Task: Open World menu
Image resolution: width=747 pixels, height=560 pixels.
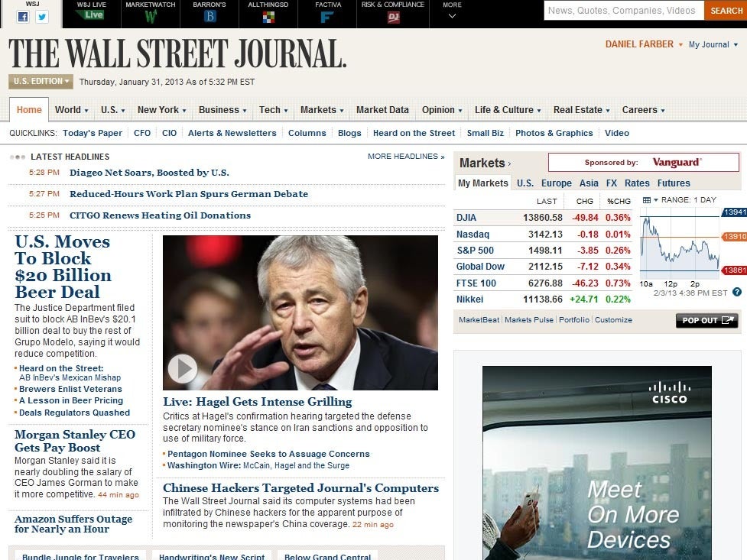Action: [71, 110]
